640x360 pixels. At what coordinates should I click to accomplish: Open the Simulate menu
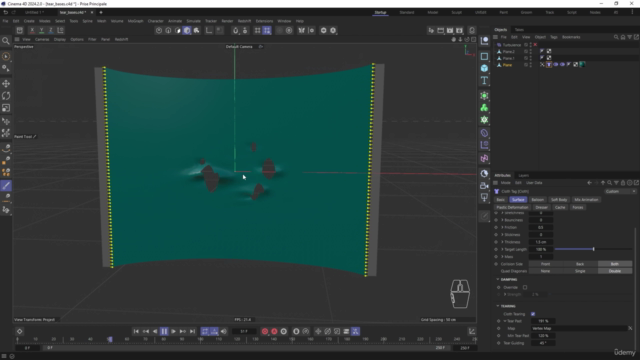[193, 21]
